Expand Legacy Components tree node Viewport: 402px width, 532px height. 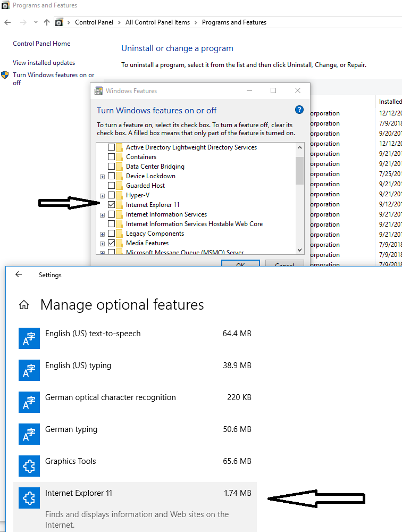click(102, 234)
